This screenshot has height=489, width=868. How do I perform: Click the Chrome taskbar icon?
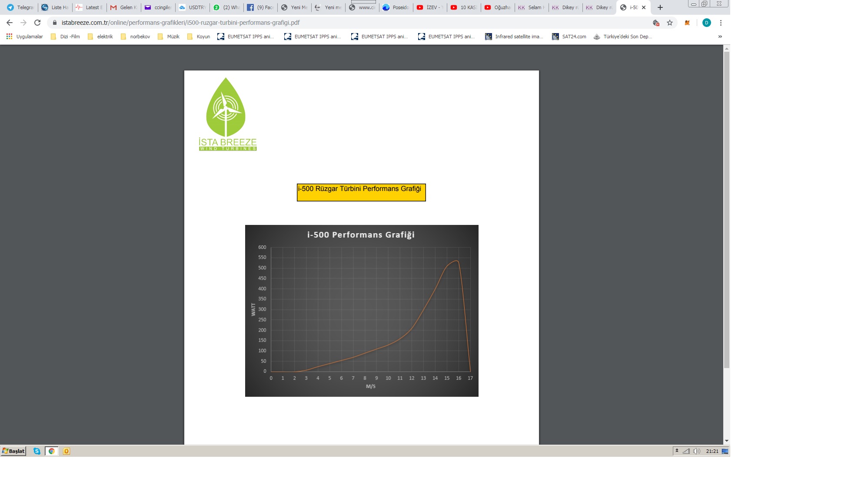51,451
